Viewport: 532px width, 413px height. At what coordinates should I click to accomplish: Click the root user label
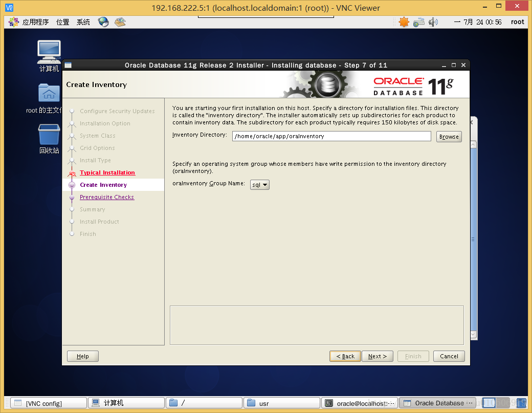tap(517, 22)
